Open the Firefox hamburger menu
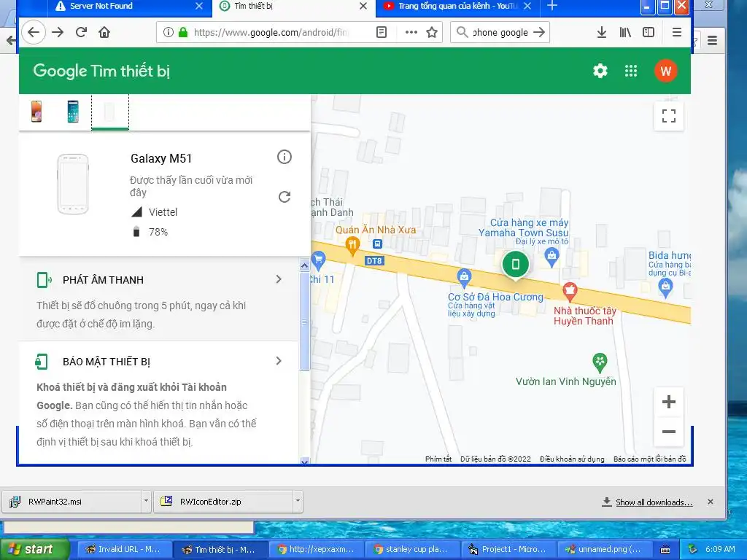The image size is (747, 560). pos(676,32)
